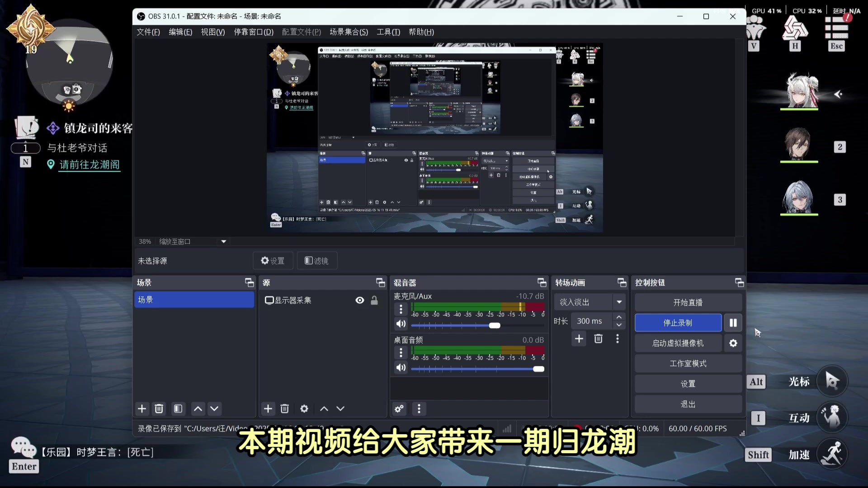Select game character portrait numbered 2
868x488 pixels.
pyautogui.click(x=799, y=145)
